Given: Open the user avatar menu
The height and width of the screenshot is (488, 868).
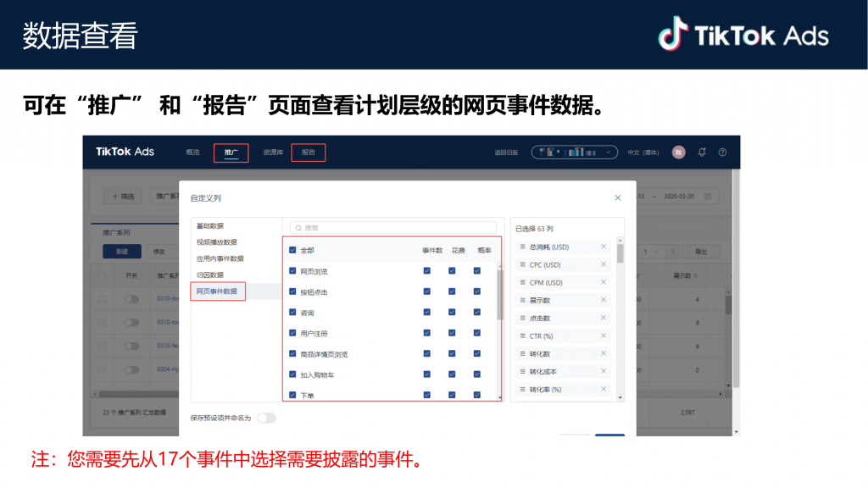Looking at the screenshot, I should pyautogui.click(x=679, y=152).
